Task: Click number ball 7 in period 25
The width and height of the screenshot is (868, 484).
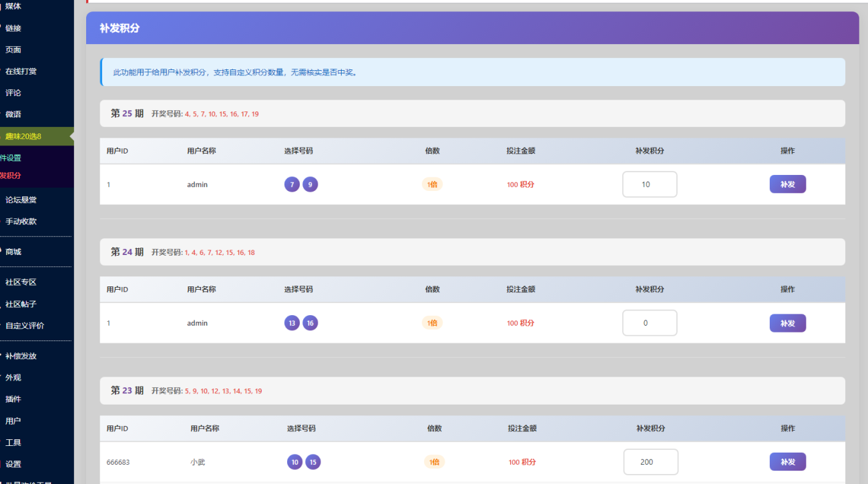Action: (x=292, y=184)
